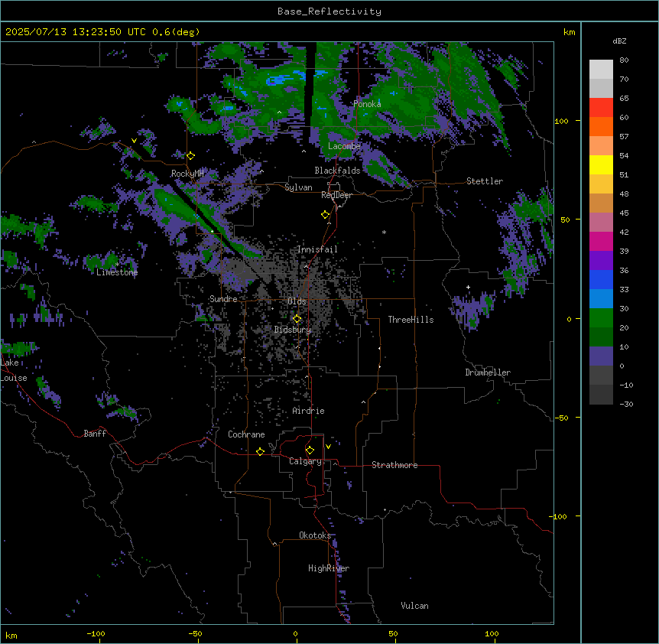Click the km unit label at the top right
This screenshot has width=659, height=644.
point(570,32)
